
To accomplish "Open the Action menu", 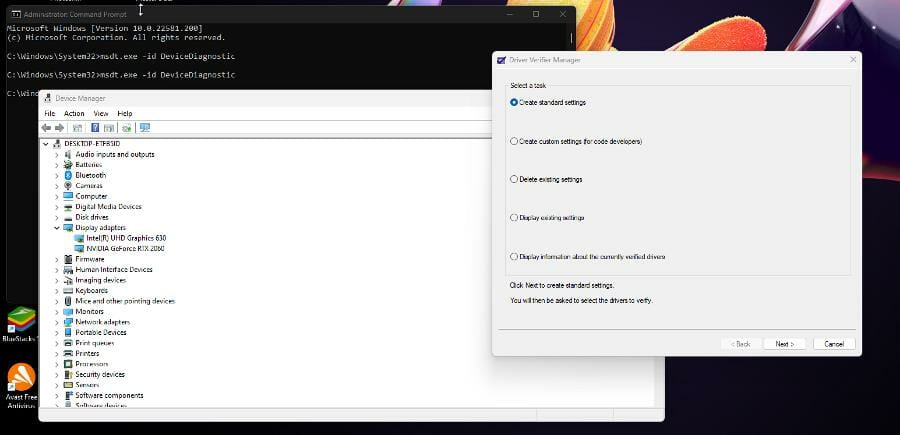I will [x=74, y=114].
